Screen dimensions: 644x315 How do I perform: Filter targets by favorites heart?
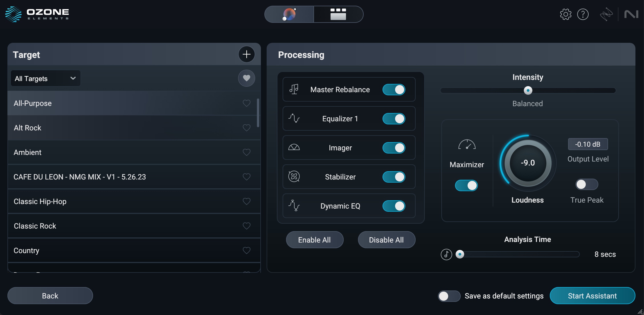tap(247, 78)
